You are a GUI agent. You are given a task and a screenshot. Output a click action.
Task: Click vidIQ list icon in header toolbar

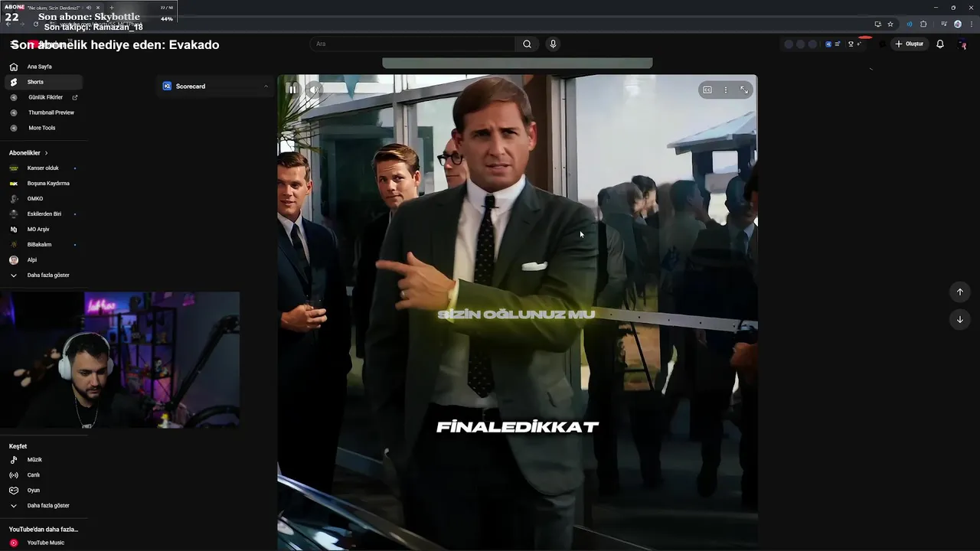pos(838,44)
